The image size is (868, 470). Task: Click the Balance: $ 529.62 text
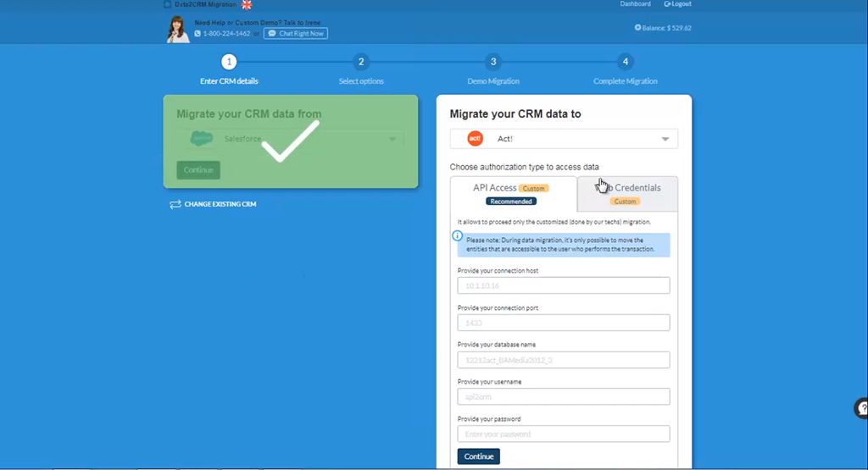[x=666, y=28]
